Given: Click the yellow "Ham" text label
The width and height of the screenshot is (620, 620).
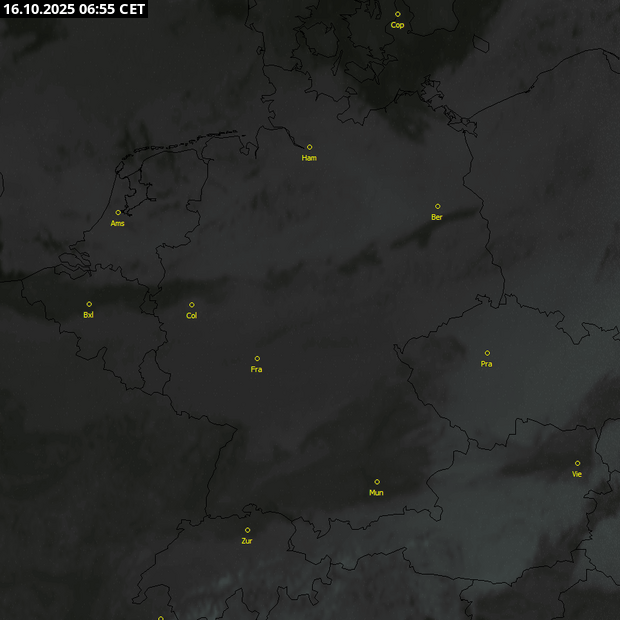Looking at the screenshot, I should coord(309,158).
